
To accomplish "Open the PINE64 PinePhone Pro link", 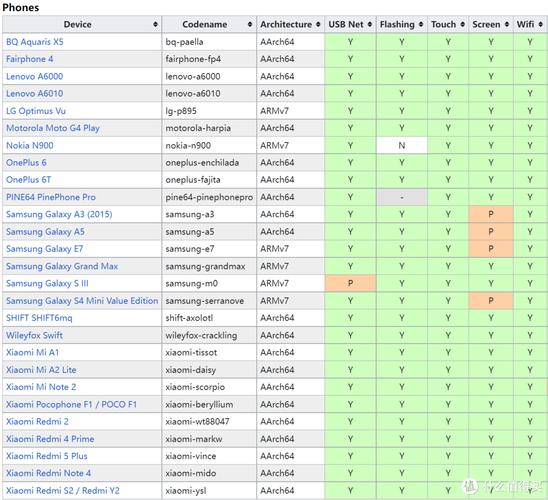I will click(51, 197).
